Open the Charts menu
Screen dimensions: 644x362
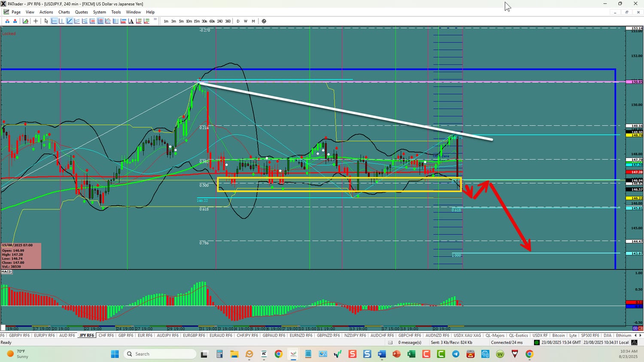coord(64,12)
